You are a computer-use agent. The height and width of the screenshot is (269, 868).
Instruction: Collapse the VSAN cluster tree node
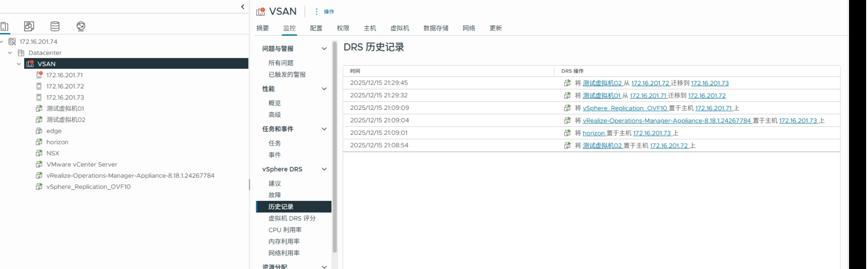point(19,64)
